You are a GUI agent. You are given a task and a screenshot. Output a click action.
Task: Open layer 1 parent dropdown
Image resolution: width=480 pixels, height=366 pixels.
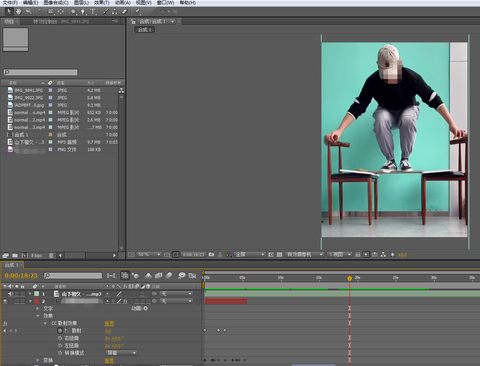[176, 294]
